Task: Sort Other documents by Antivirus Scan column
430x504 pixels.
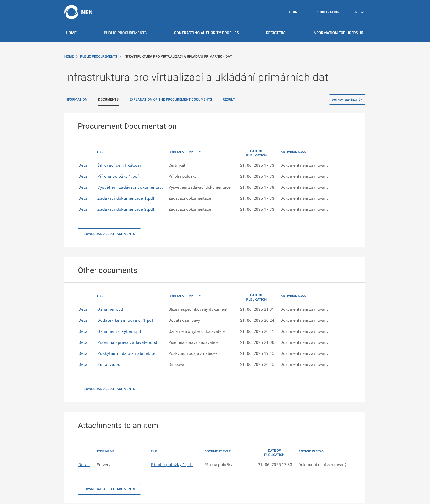Action: (x=293, y=296)
